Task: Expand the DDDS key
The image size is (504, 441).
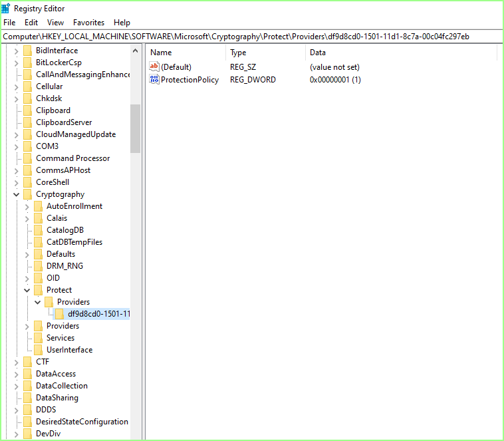Action: pos(17,410)
